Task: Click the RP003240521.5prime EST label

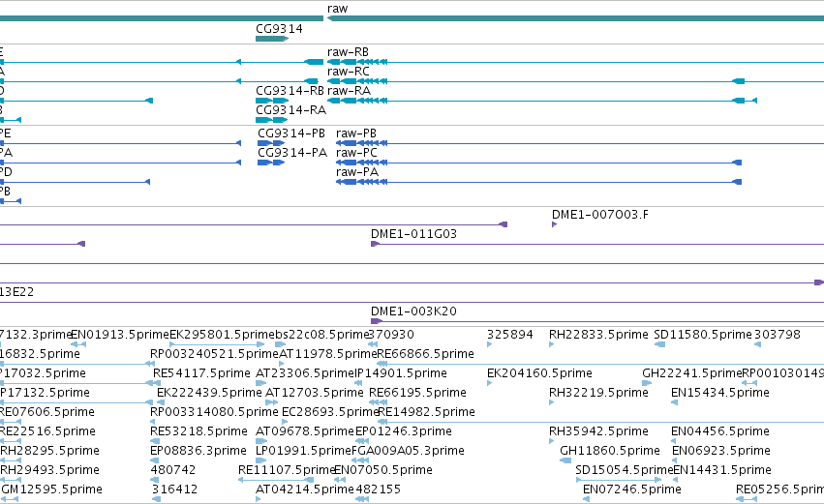Action: [x=214, y=354]
